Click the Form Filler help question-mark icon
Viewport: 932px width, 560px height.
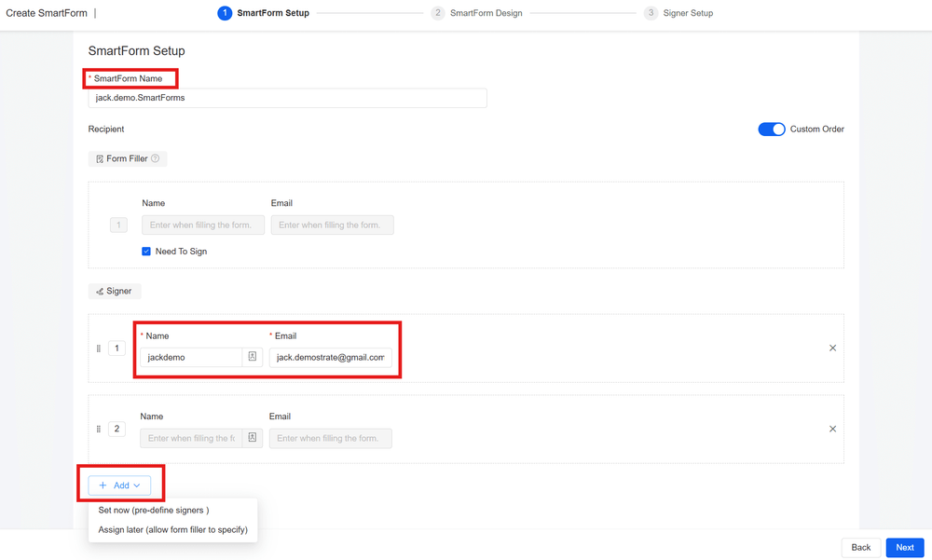[156, 158]
